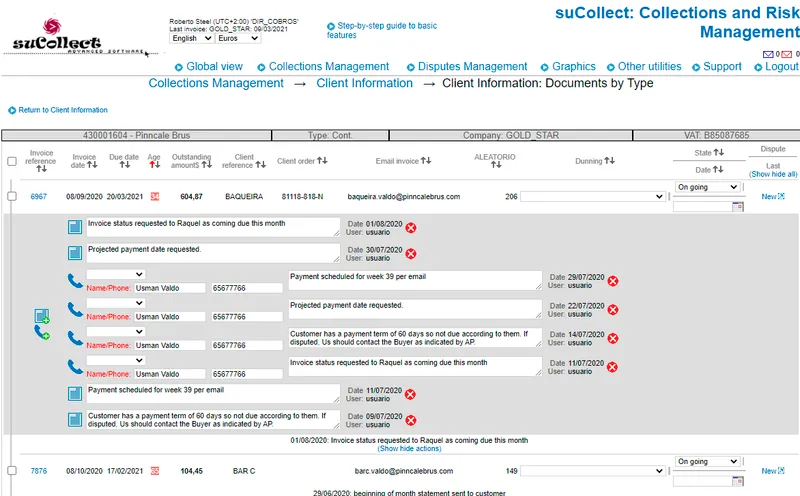Click the age alert icon for invoice 7876
The width and height of the screenshot is (800, 496).
[x=155, y=471]
